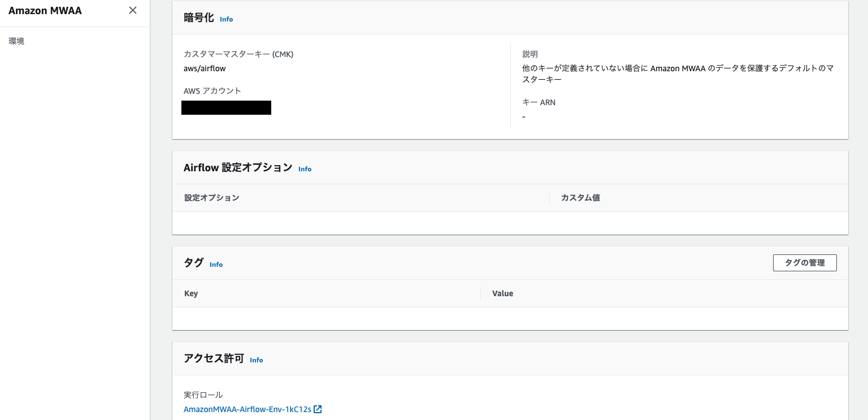Click the Value column header in the tags table

[x=502, y=293]
